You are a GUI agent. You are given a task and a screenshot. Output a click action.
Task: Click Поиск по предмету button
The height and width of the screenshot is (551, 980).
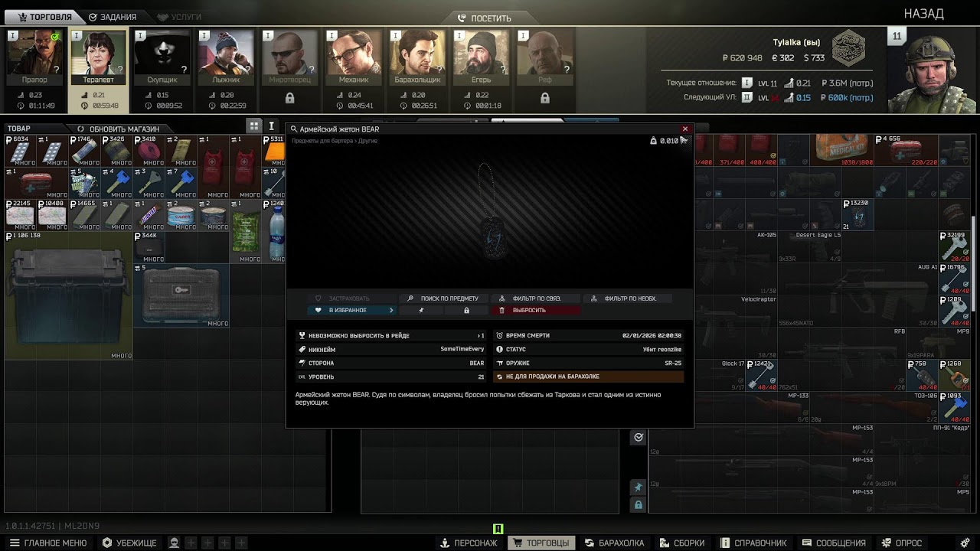pos(443,298)
